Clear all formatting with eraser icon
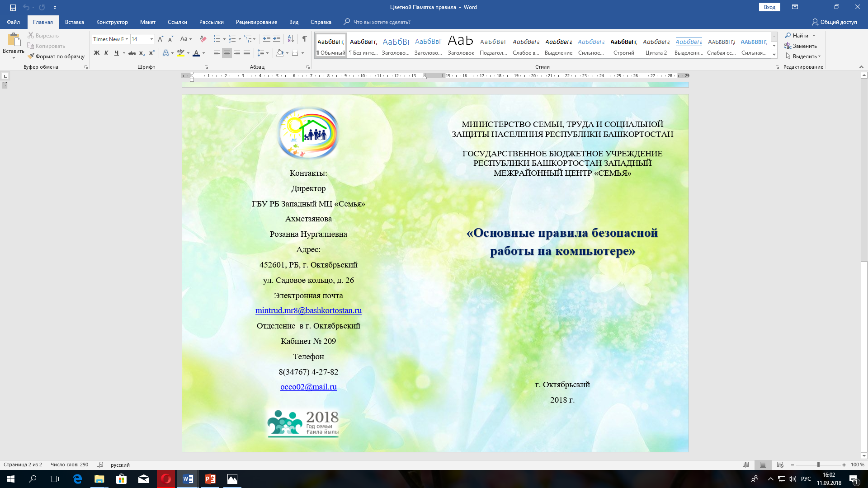 coord(203,39)
